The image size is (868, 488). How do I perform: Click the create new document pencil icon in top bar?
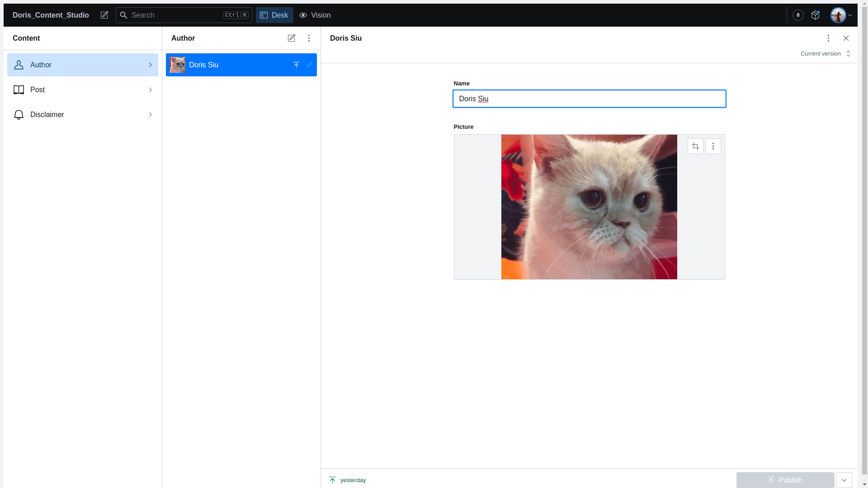[104, 15]
